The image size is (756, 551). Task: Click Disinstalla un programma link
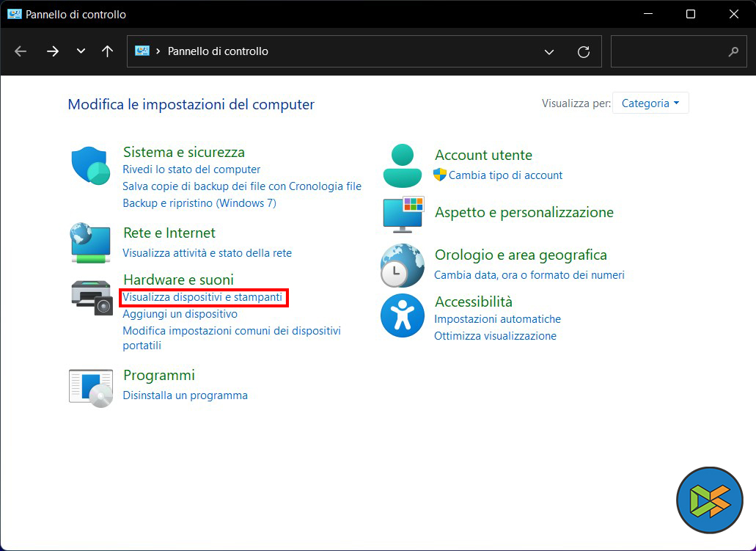click(x=185, y=395)
